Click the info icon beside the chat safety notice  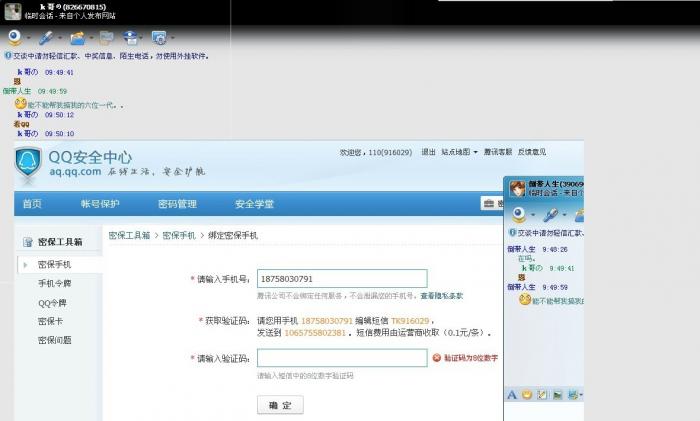tap(8, 56)
